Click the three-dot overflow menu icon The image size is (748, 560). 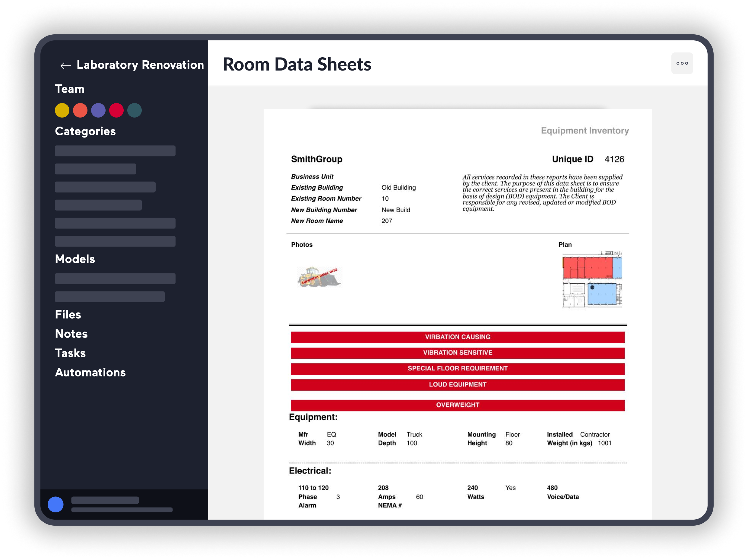[x=682, y=64]
